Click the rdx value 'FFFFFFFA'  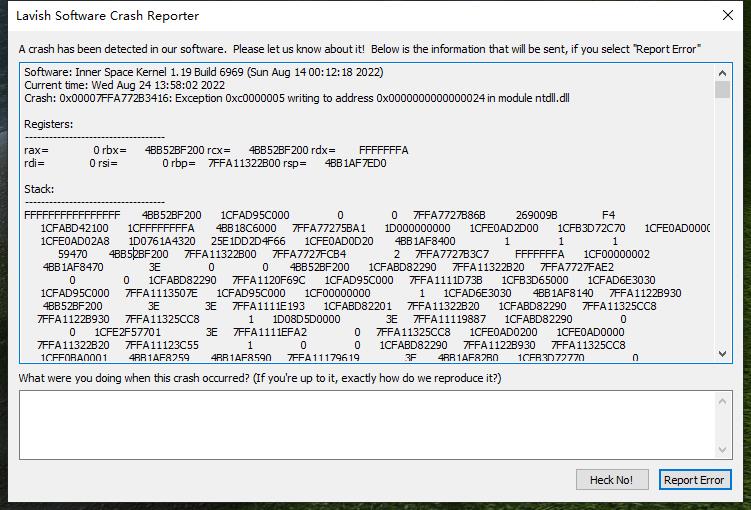[383, 150]
